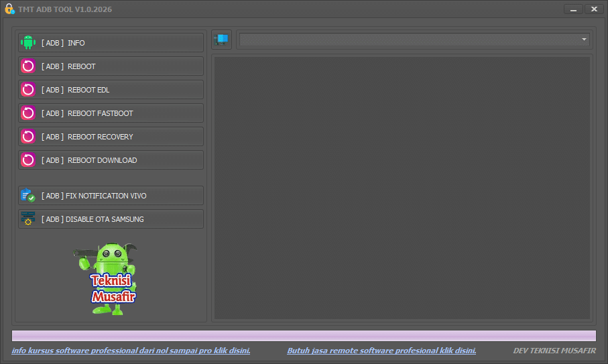Viewport: 608px width, 364px height.
Task: Click the Teknisi Musafir android mascot logo
Action: pyautogui.click(x=107, y=278)
